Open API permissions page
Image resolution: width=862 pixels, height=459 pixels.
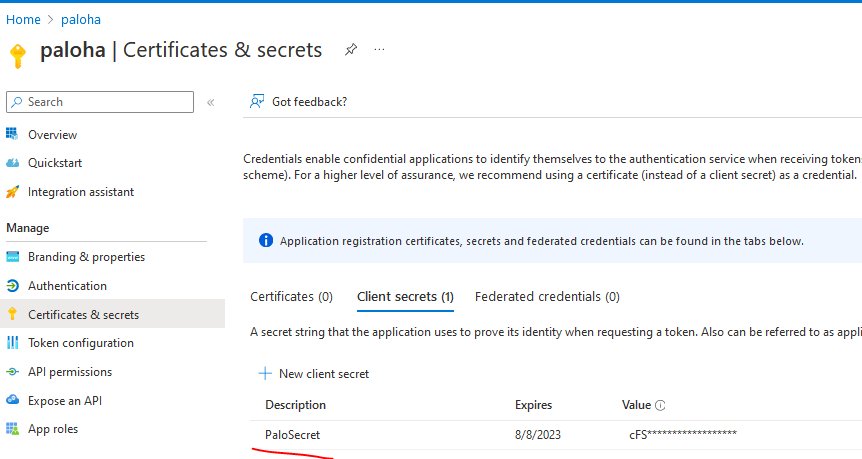click(x=69, y=372)
